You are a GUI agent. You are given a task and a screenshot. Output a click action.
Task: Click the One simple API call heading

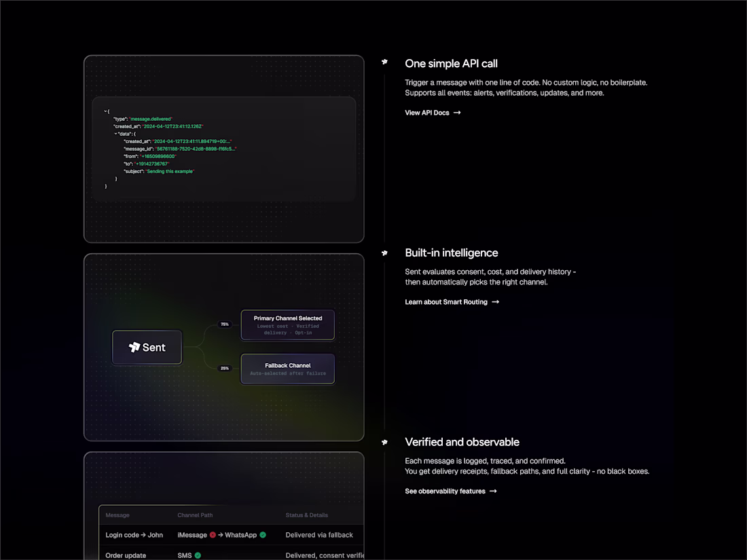click(x=451, y=63)
